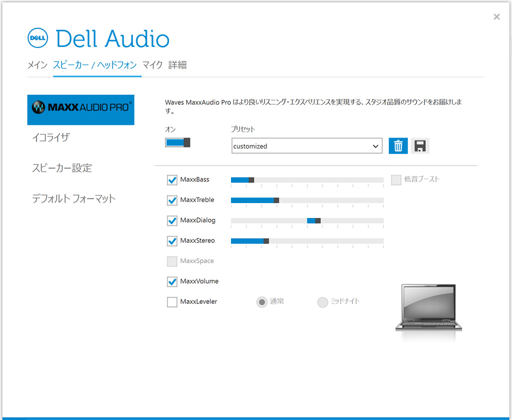Close the Dell Audio window
Viewport: 512px width, 420px height.
point(496,16)
